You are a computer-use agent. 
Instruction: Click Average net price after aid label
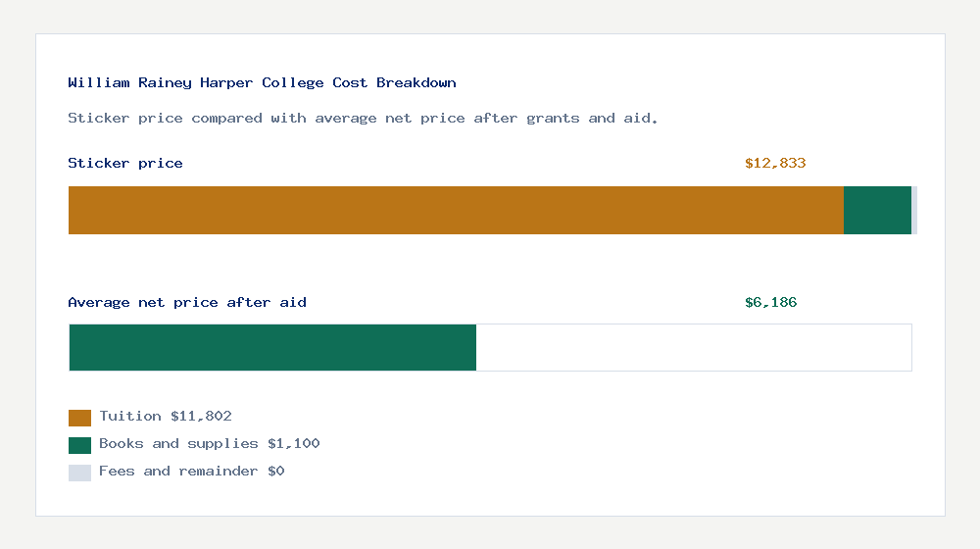[x=187, y=303]
